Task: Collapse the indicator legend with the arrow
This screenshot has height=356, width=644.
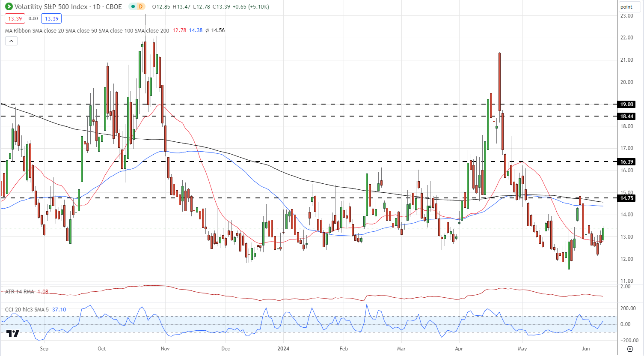Action: pos(11,41)
